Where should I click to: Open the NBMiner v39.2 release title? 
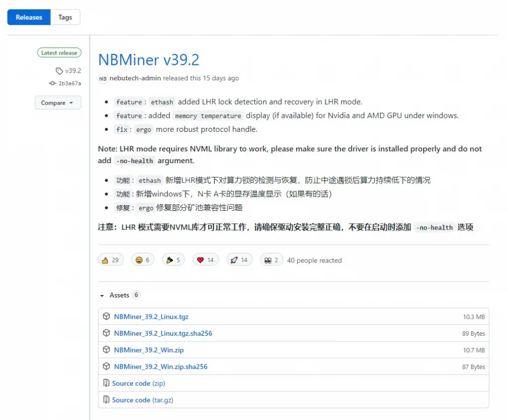(x=149, y=60)
